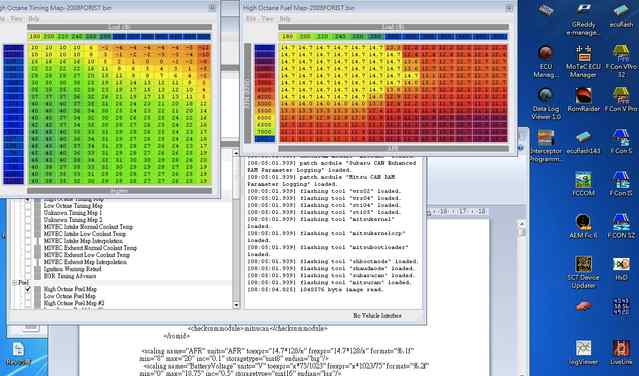The width and height of the screenshot is (639, 376).
Task: Check High Octane Fuel Map #2 checkbox
Action: [x=28, y=303]
